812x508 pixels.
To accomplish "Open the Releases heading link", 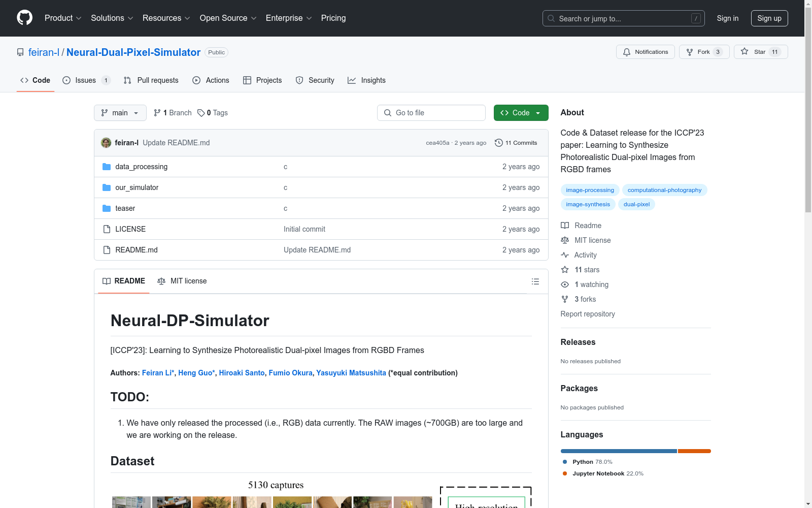I will point(578,342).
